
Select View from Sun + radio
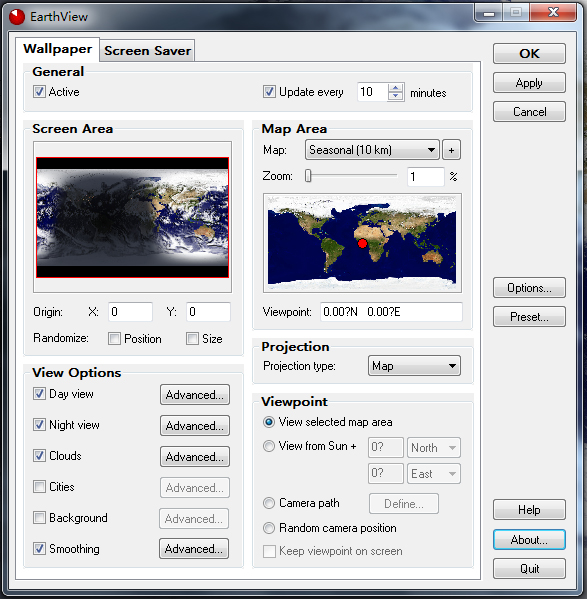tap(269, 446)
